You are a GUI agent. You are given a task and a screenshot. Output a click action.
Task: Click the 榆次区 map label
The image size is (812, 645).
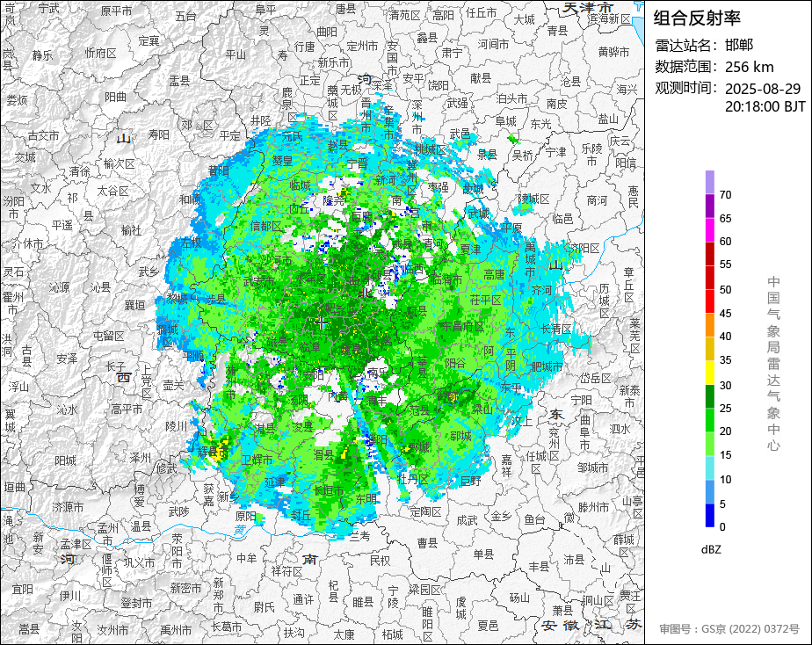[120, 163]
